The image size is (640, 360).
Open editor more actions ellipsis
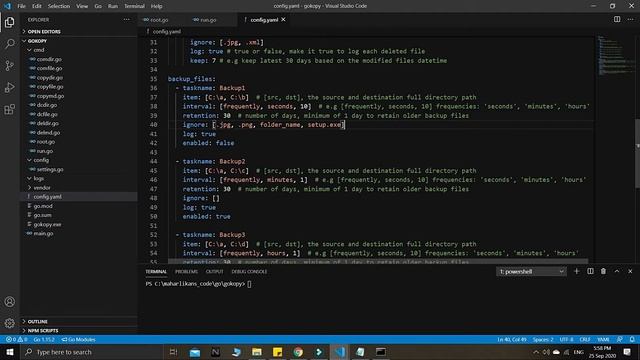630,19
